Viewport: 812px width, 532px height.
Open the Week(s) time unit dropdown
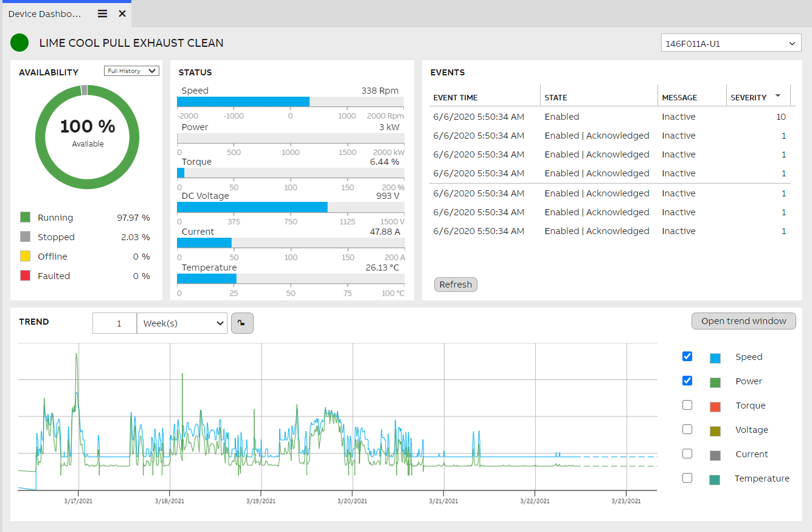coord(182,323)
